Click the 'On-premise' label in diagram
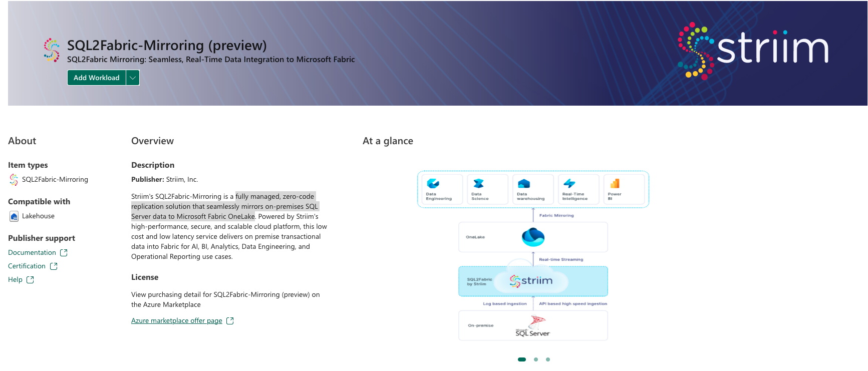Viewport: 868px width, 371px height. click(481, 326)
